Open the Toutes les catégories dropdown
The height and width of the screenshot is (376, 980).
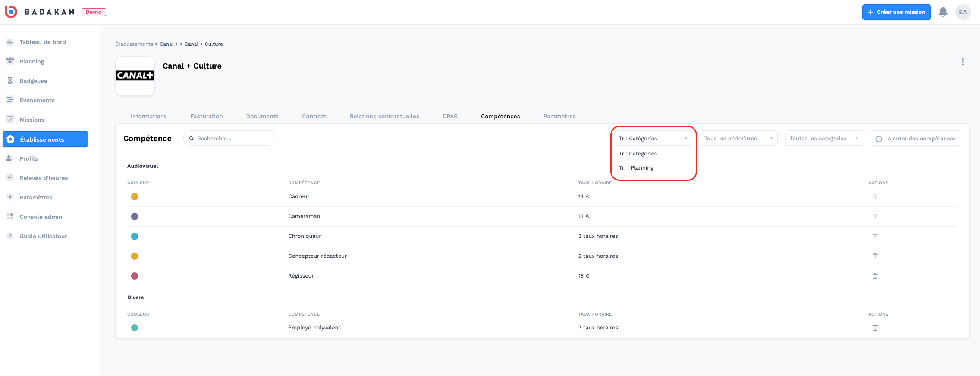pyautogui.click(x=824, y=138)
